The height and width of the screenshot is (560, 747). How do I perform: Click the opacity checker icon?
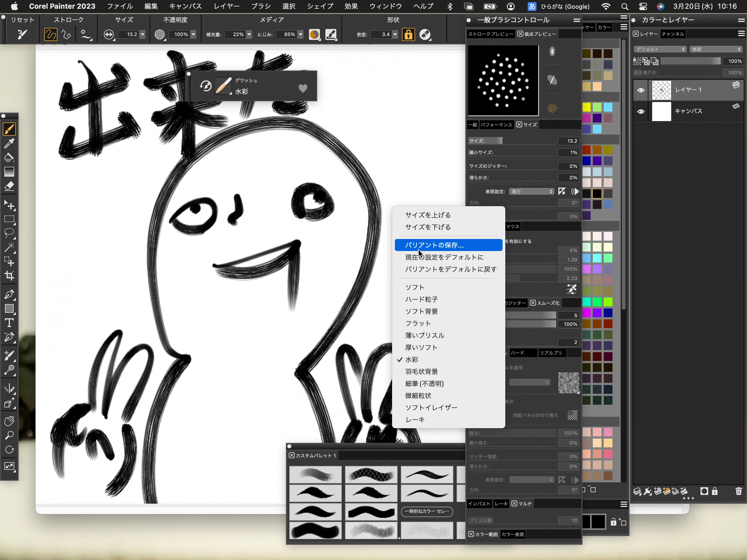click(160, 34)
